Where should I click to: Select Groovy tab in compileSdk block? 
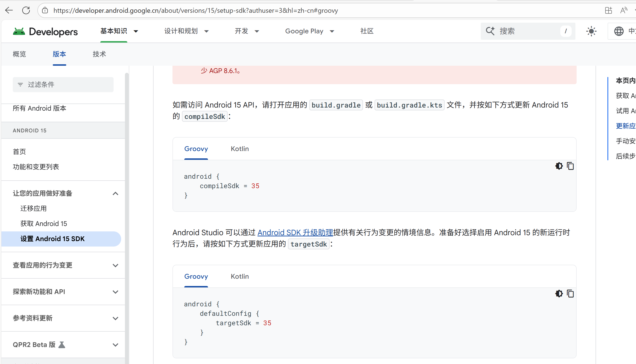pos(196,149)
